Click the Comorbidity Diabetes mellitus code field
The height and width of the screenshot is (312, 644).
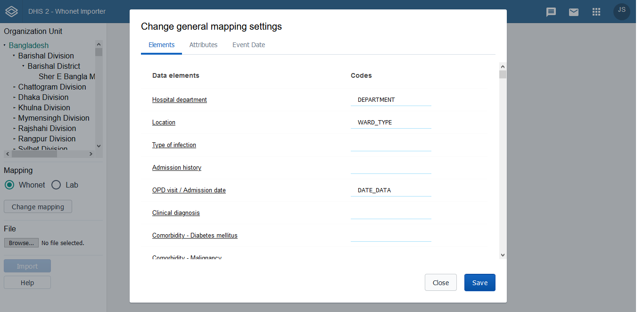391,236
